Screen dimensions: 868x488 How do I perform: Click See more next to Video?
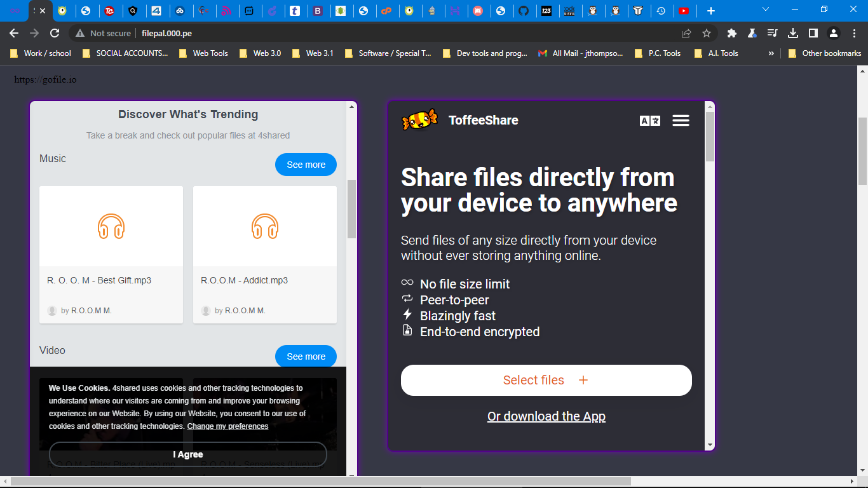click(306, 356)
